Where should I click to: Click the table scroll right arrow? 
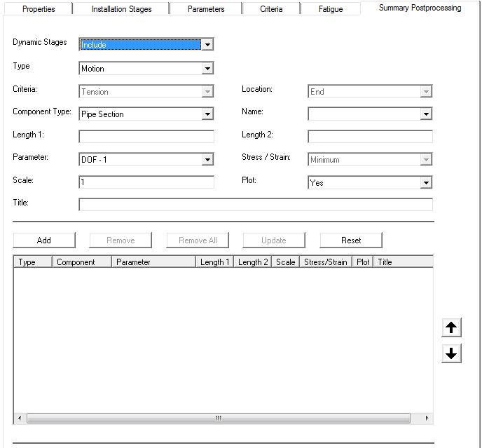point(427,418)
